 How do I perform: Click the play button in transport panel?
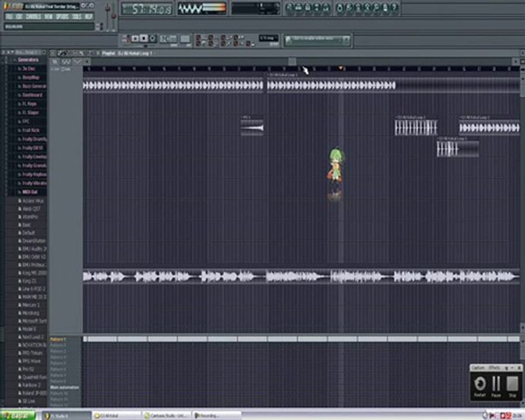click(135, 38)
